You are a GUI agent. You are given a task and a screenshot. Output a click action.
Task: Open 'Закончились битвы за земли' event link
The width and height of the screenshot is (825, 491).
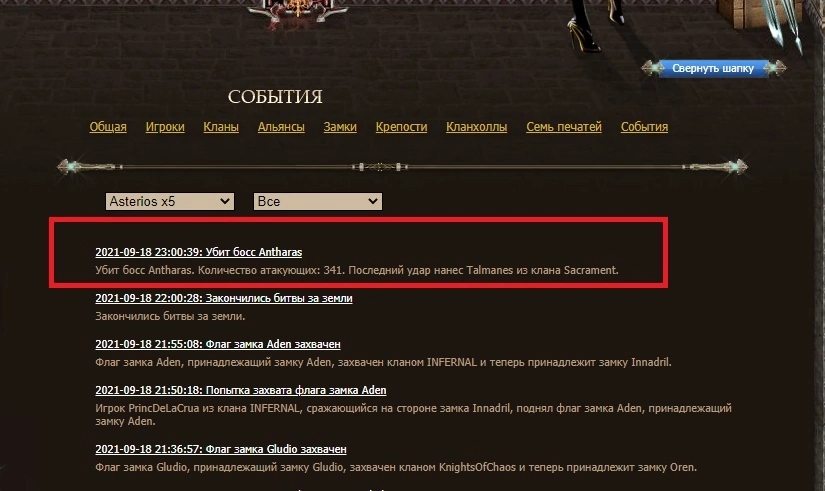coord(223,298)
